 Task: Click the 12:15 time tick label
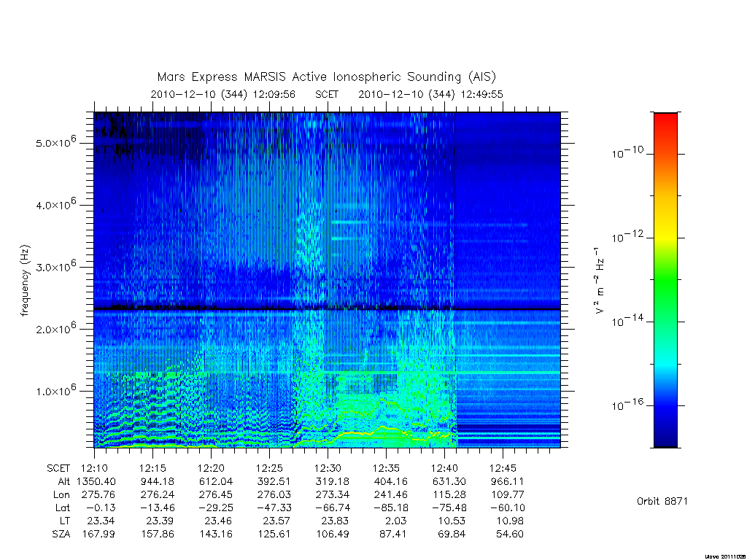152,469
